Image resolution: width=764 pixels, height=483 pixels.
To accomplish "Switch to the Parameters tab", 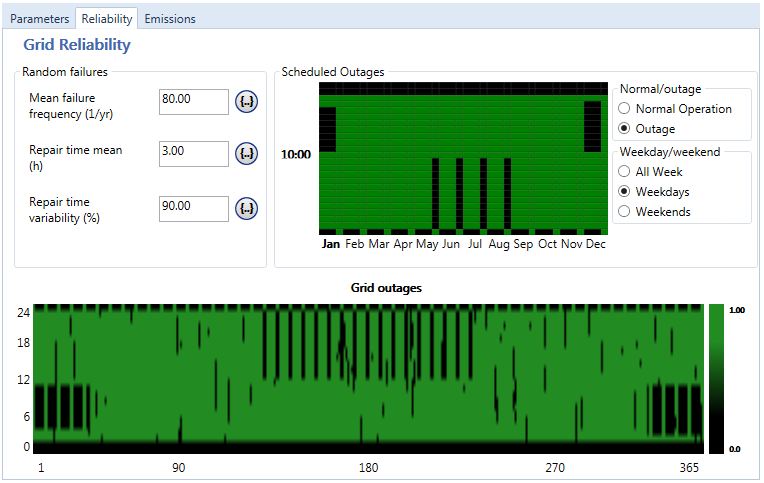I will click(40, 18).
